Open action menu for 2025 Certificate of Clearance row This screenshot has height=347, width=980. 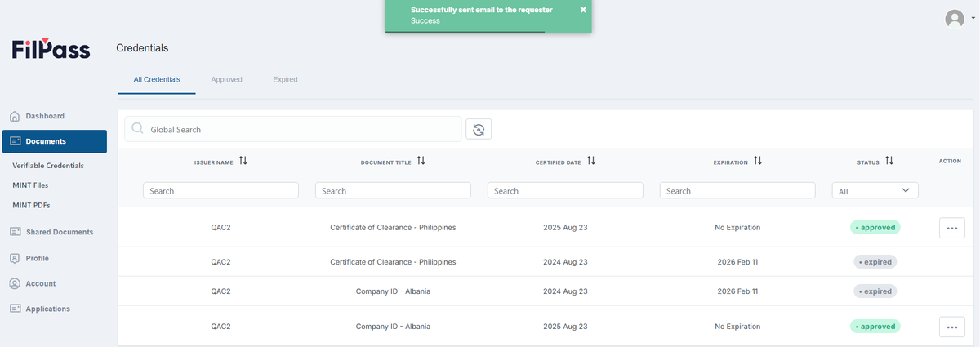(x=951, y=228)
